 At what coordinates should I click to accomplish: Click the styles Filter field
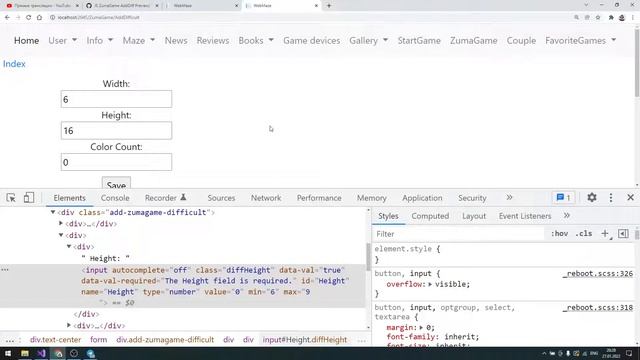click(x=459, y=234)
